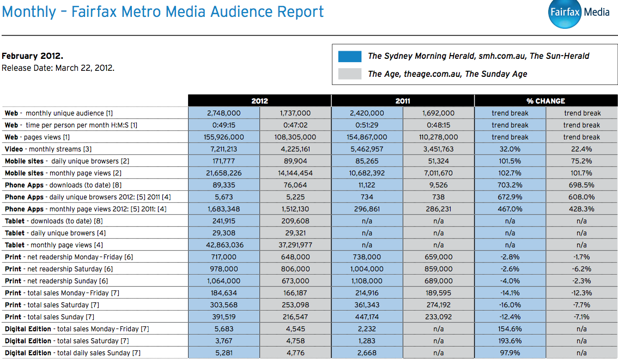Image resolution: width=618 pixels, height=364 pixels.
Task: Click the value '4,776'
Action: [x=295, y=353]
